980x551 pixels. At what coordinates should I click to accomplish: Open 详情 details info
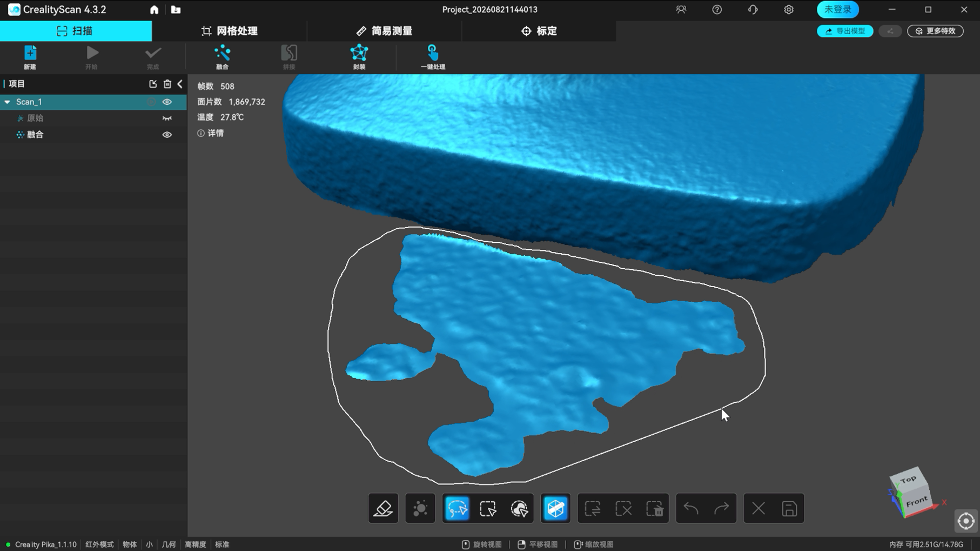[211, 133]
